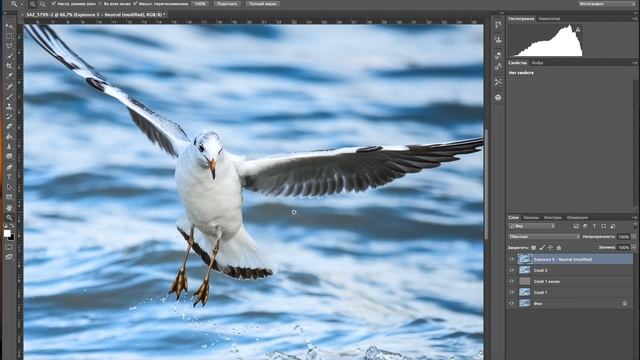Select the History Brush tool

click(9, 117)
